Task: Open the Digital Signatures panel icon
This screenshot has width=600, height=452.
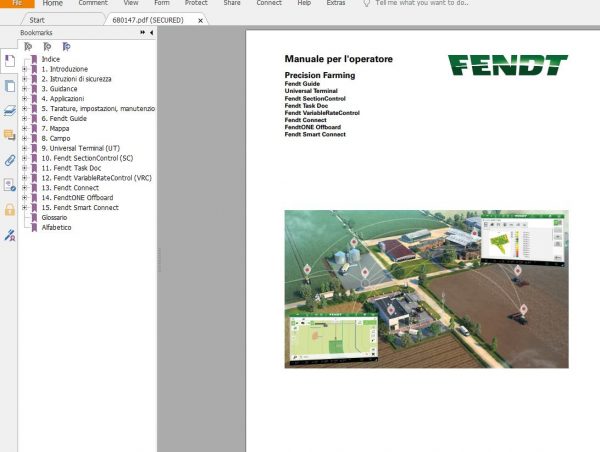Action: tap(10, 185)
